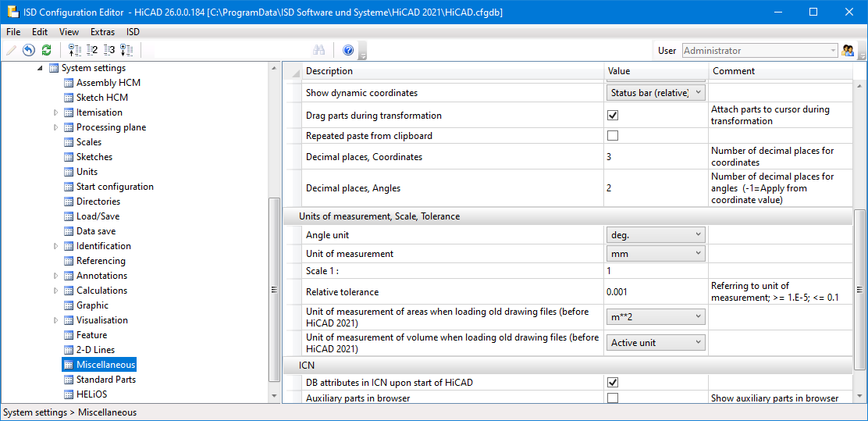
Task: Select Standard Parts in the settings tree
Action: tap(105, 380)
